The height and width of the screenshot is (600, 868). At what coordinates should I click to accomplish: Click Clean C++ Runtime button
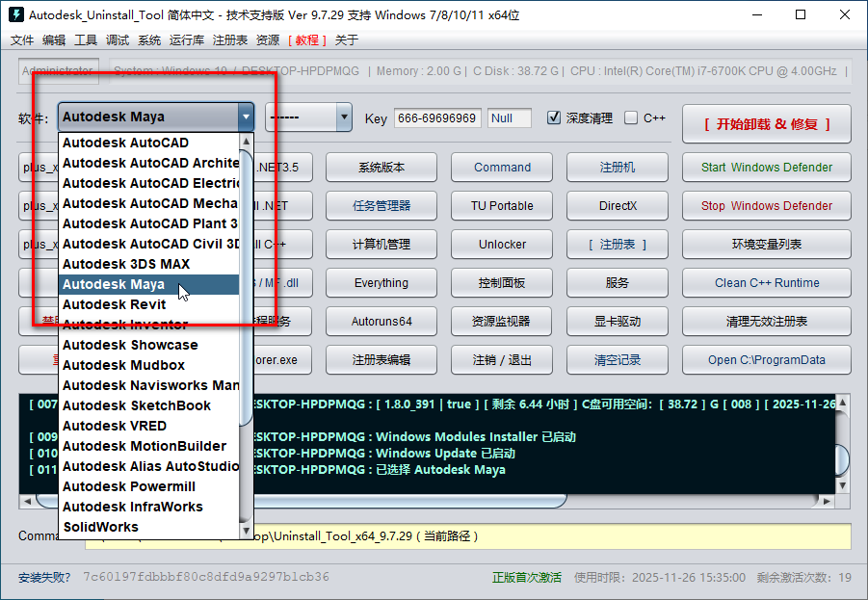(x=767, y=283)
